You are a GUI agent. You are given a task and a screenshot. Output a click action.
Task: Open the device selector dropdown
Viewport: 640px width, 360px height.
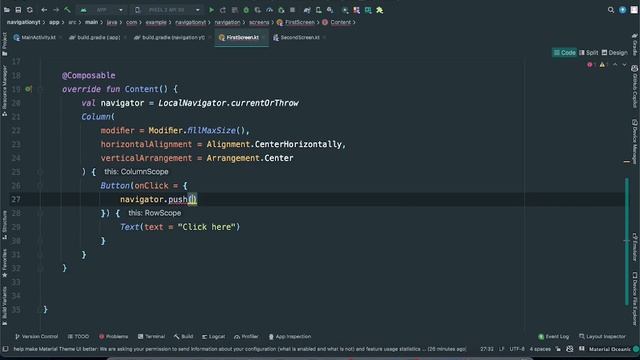(168, 10)
